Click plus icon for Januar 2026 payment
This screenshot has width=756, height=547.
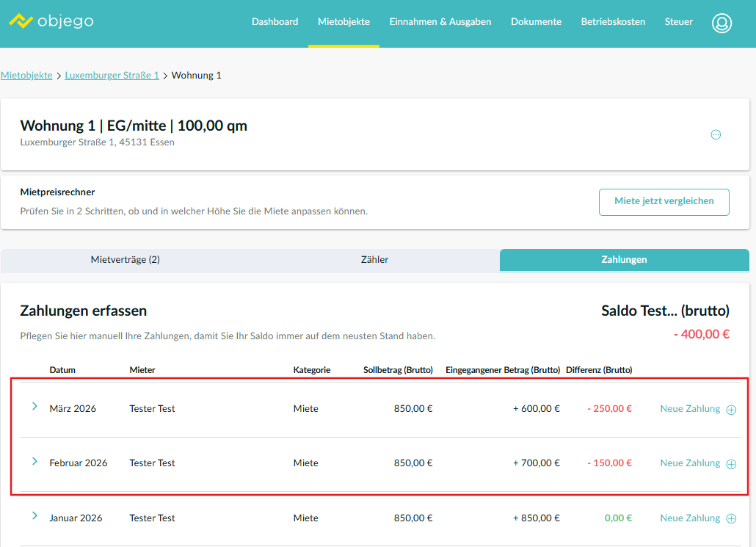(x=731, y=519)
